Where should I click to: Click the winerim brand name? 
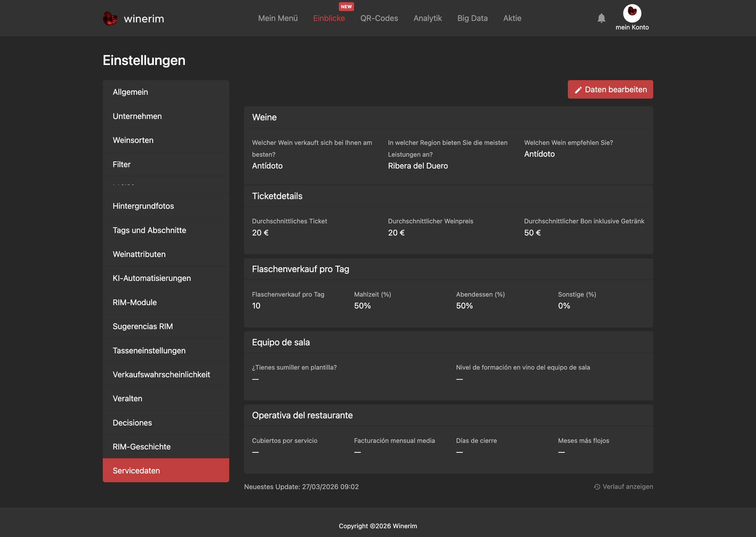click(x=144, y=19)
